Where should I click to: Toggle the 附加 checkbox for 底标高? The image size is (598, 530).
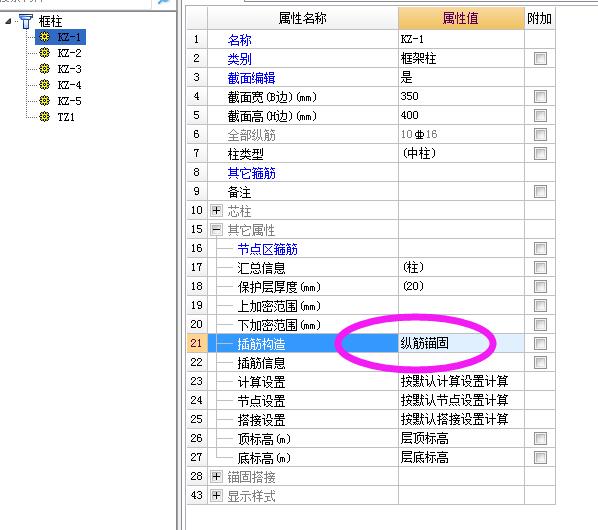540,457
